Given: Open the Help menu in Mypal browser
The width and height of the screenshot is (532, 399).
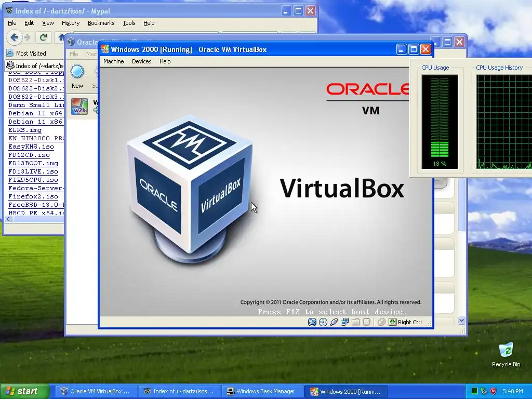Looking at the screenshot, I should click(149, 23).
